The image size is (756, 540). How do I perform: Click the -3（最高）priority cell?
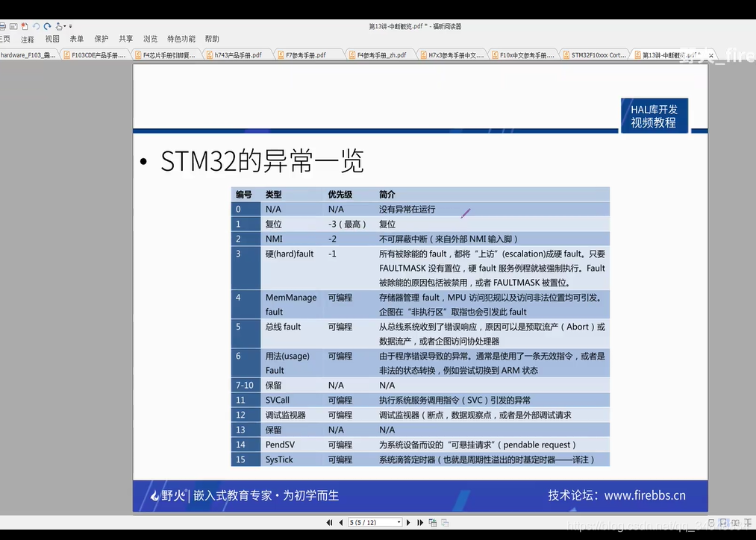click(347, 224)
